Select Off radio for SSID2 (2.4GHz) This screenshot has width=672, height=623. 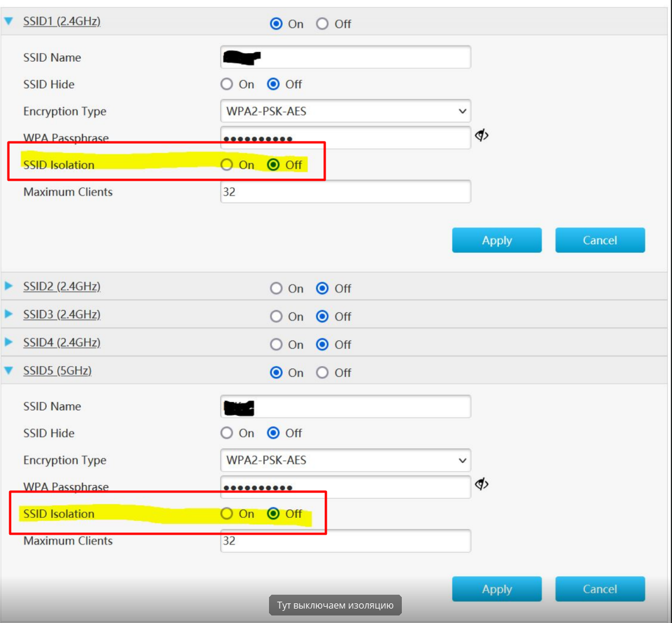coord(322,288)
